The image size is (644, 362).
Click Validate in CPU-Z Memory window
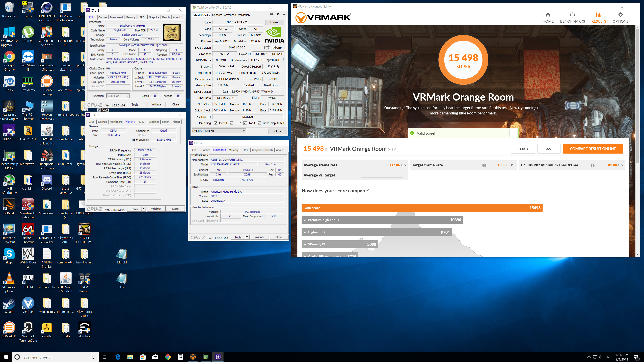pyautogui.click(x=156, y=209)
